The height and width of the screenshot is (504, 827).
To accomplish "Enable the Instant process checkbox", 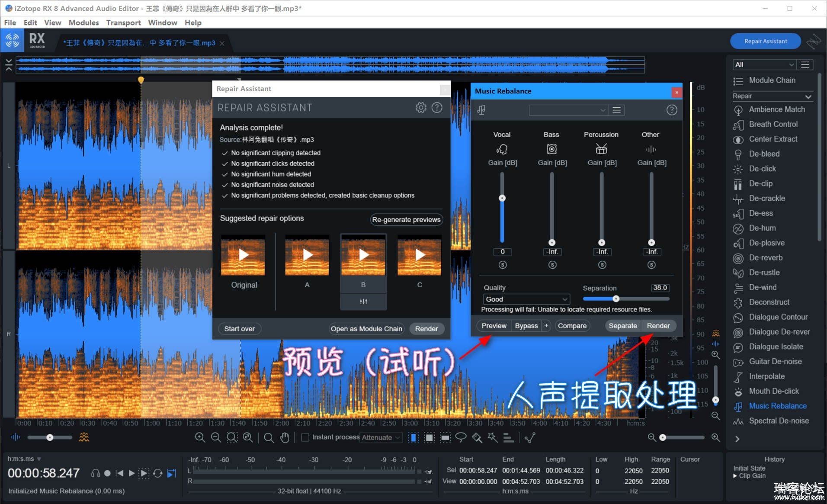I will point(305,437).
